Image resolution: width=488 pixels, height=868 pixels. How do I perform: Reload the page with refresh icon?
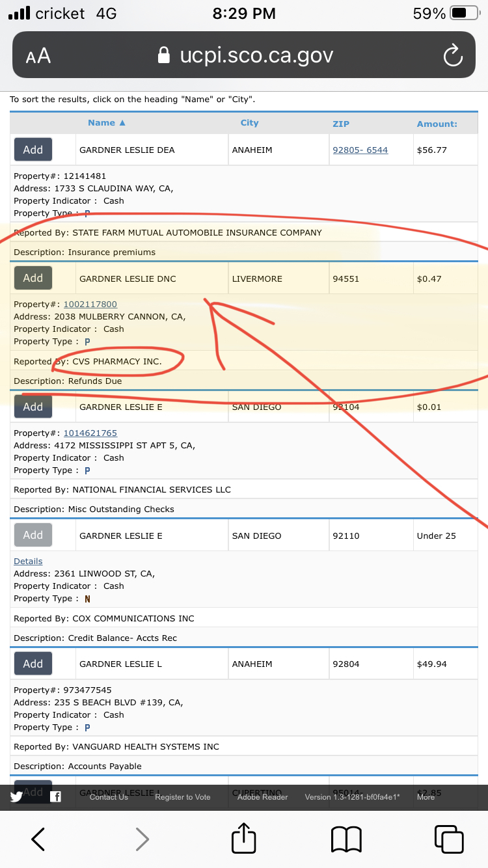453,56
